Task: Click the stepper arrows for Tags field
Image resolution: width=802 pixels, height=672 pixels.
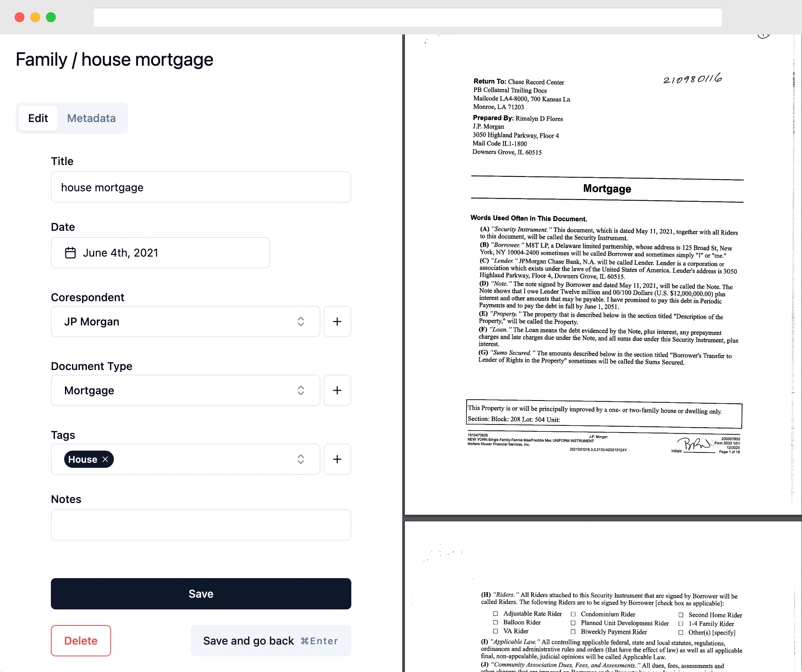Action: (301, 459)
